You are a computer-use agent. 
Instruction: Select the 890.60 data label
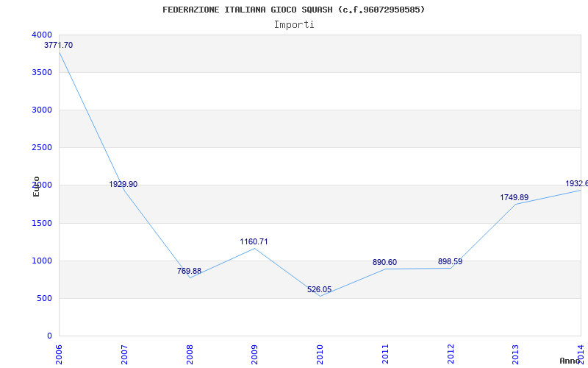(384, 262)
